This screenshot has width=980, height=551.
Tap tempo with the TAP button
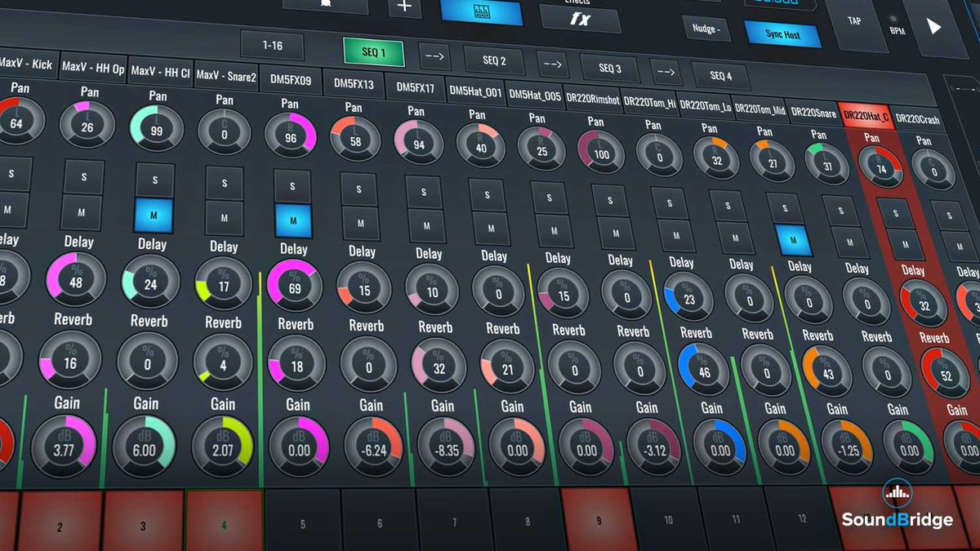coord(854,20)
